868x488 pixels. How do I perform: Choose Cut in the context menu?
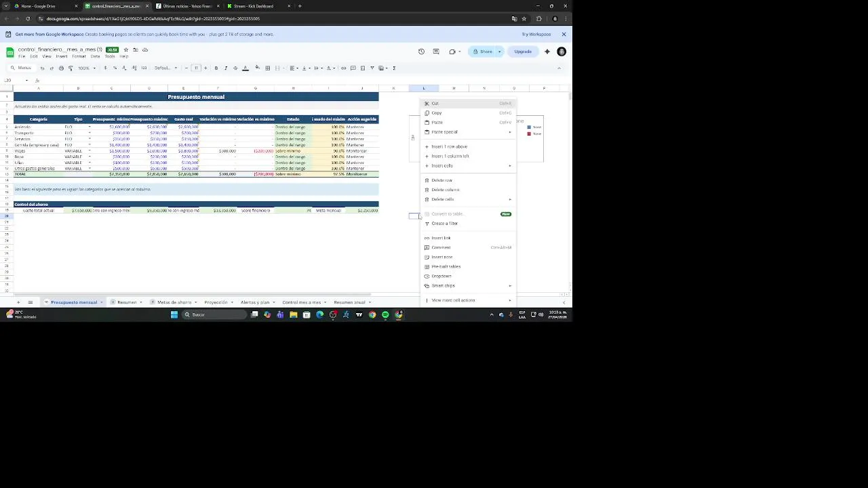pos(468,103)
